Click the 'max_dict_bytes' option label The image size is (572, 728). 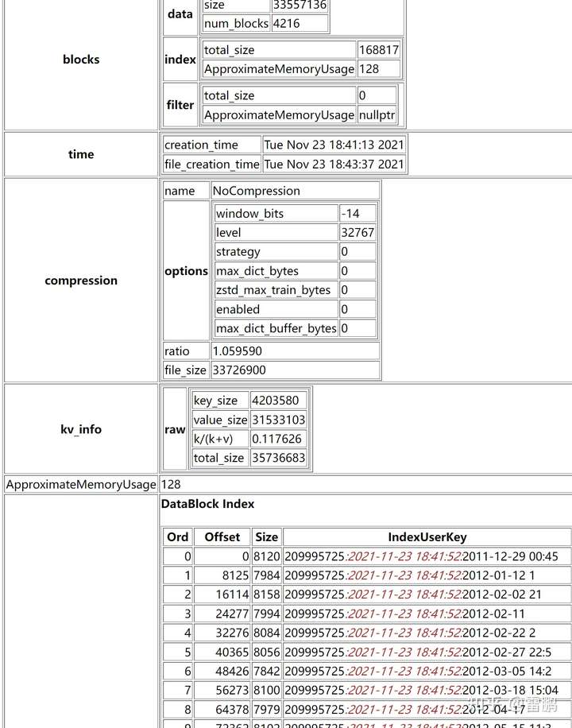click(257, 271)
